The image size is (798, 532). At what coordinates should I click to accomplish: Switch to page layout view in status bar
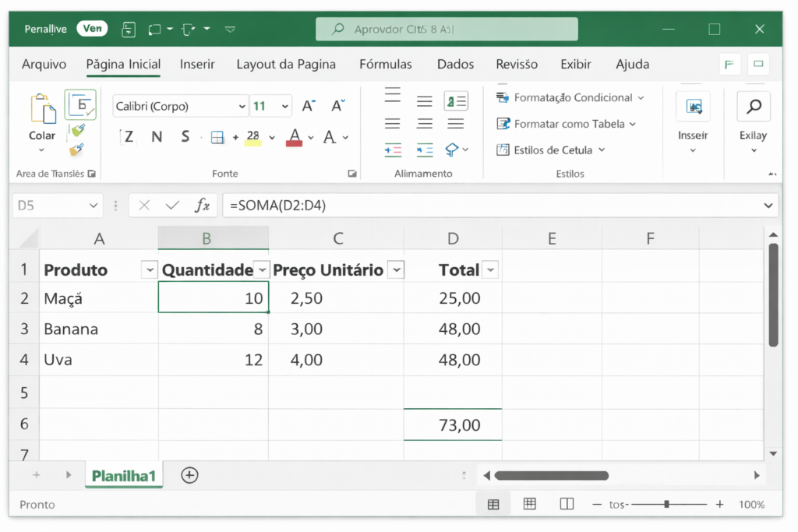[530, 504]
